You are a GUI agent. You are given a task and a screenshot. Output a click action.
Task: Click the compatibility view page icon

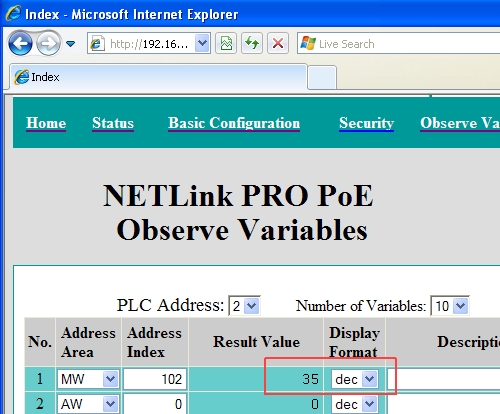coord(226,43)
